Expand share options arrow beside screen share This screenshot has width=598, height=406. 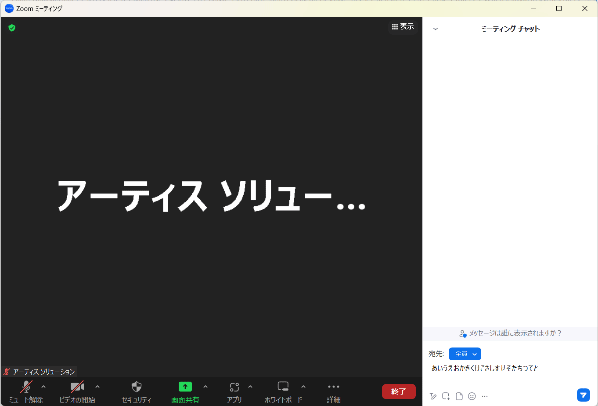(x=206, y=387)
